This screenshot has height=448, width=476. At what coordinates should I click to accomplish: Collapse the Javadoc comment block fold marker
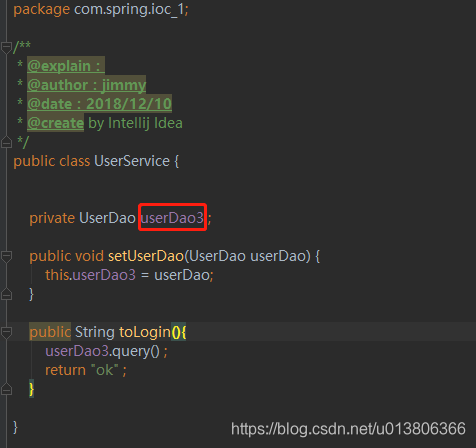6,48
